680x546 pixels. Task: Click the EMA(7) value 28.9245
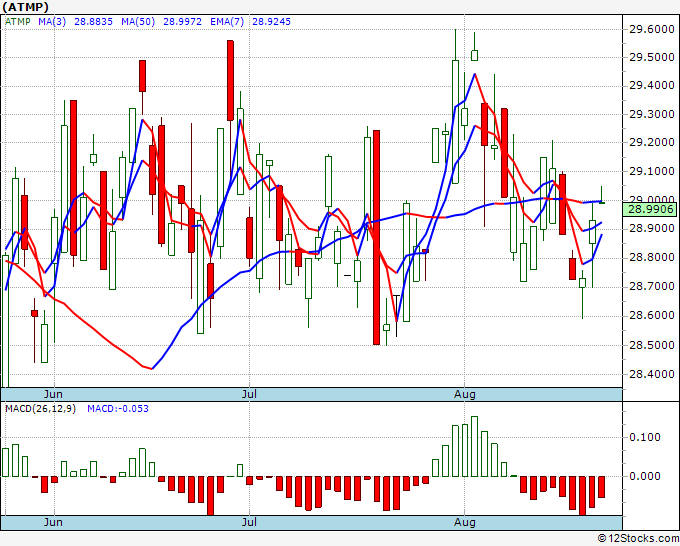271,22
